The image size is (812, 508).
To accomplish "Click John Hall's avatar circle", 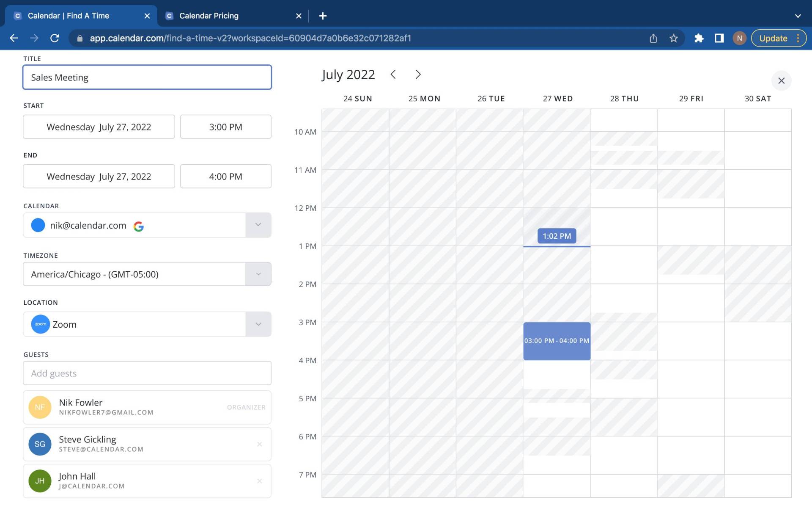I will pos(40,481).
